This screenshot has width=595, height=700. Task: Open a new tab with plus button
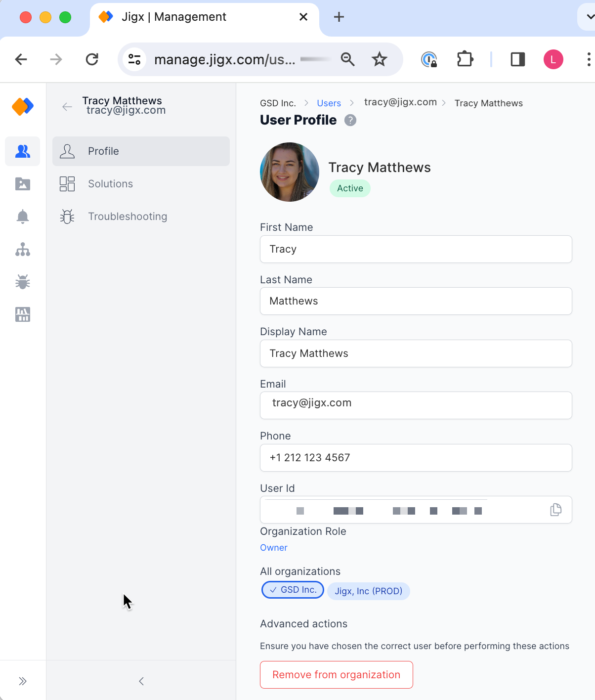[x=339, y=17]
